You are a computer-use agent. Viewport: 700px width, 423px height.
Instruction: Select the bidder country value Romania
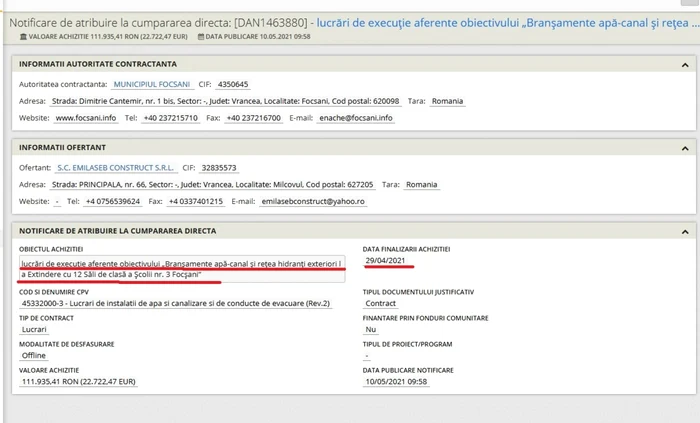[x=421, y=185]
